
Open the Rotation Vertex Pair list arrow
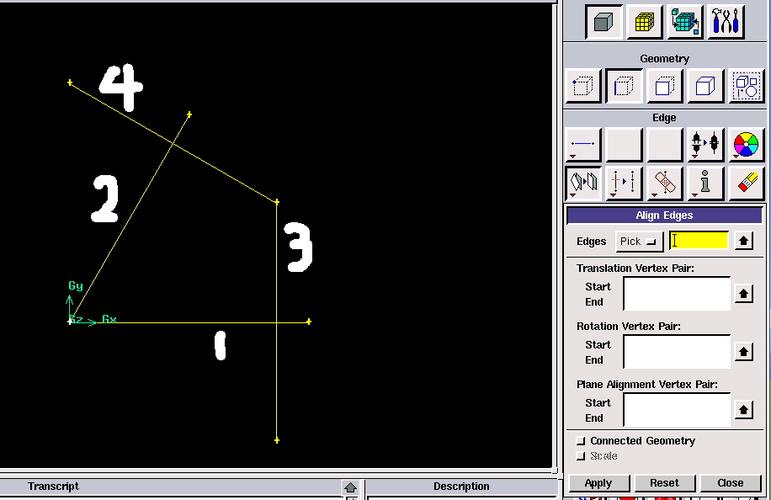click(x=744, y=352)
